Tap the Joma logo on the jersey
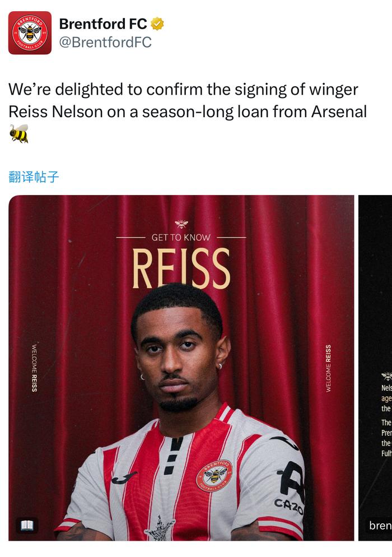 click(124, 477)
